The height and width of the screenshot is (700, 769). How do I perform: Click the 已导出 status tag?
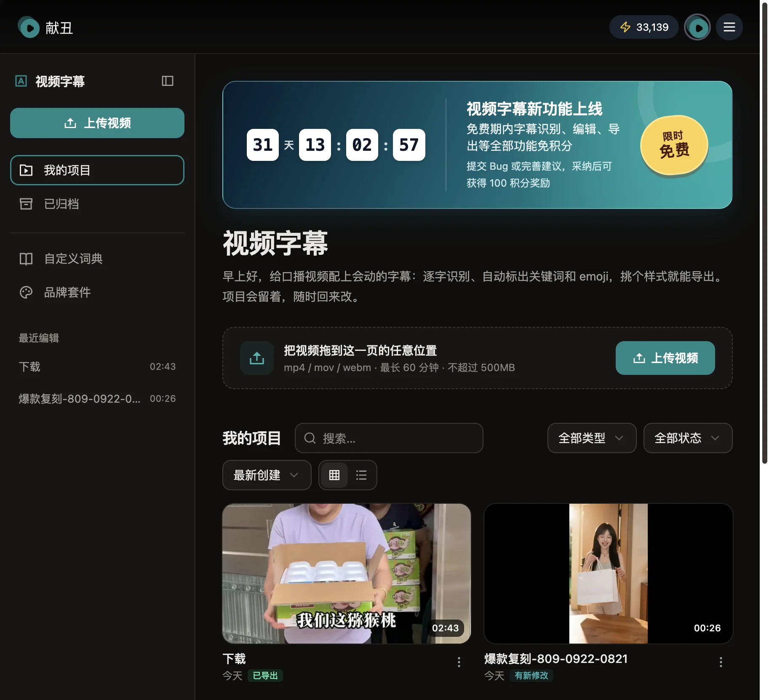click(265, 676)
